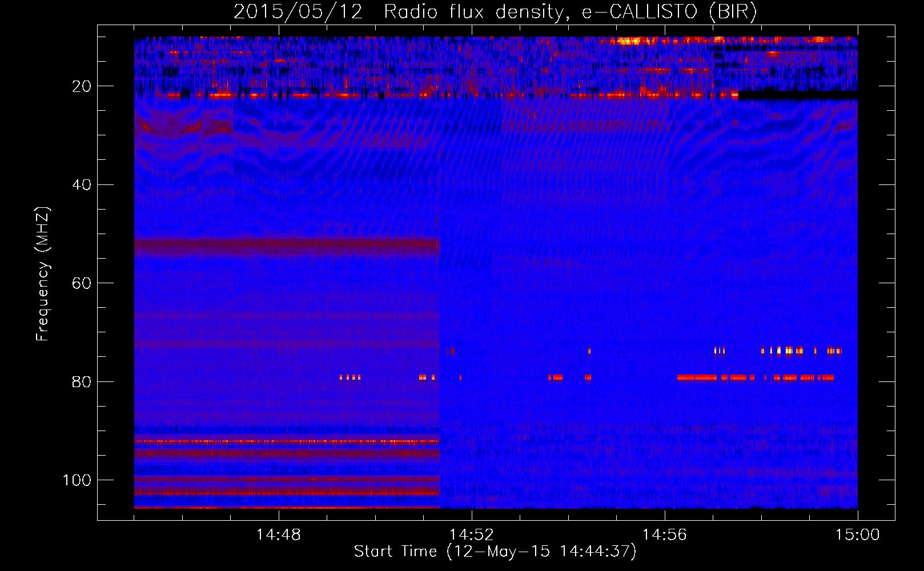The width and height of the screenshot is (924, 571).
Task: Click the black gap band near 22 MHz
Action: [x=798, y=95]
